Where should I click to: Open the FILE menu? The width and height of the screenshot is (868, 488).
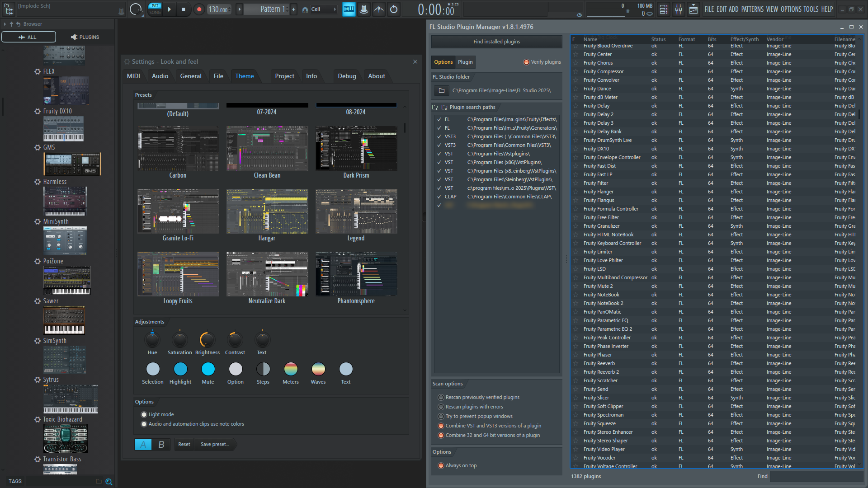709,9
